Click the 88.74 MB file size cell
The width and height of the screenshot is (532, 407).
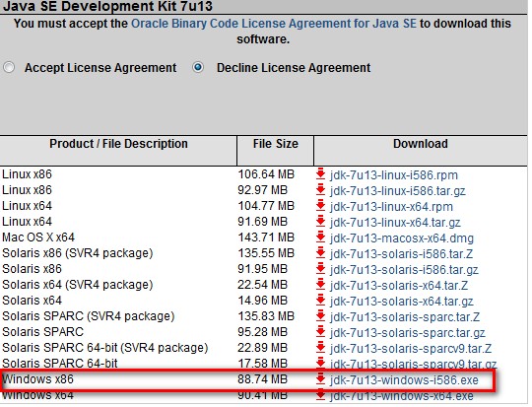(263, 378)
